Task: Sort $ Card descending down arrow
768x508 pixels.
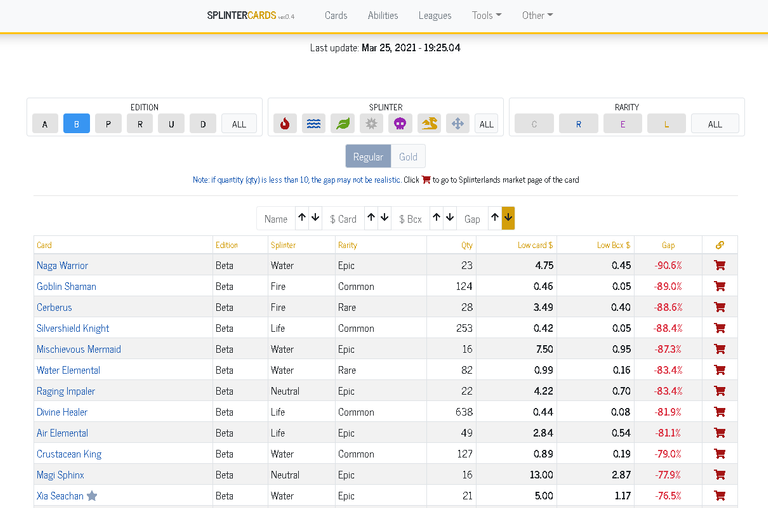Action: (384, 218)
